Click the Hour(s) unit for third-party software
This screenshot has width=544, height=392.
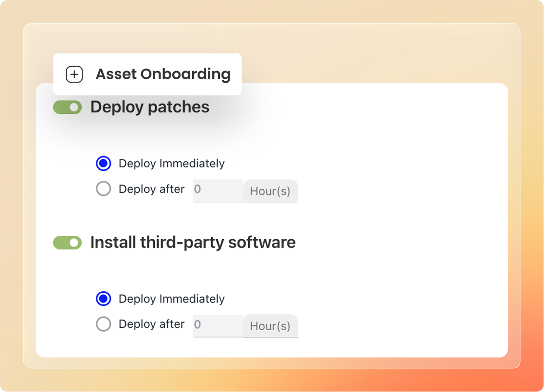click(270, 326)
